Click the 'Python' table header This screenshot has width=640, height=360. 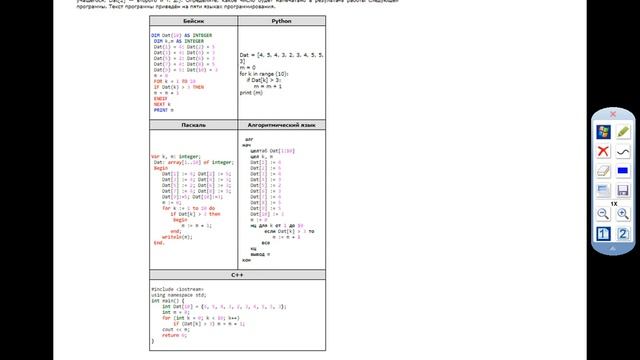pos(282,21)
